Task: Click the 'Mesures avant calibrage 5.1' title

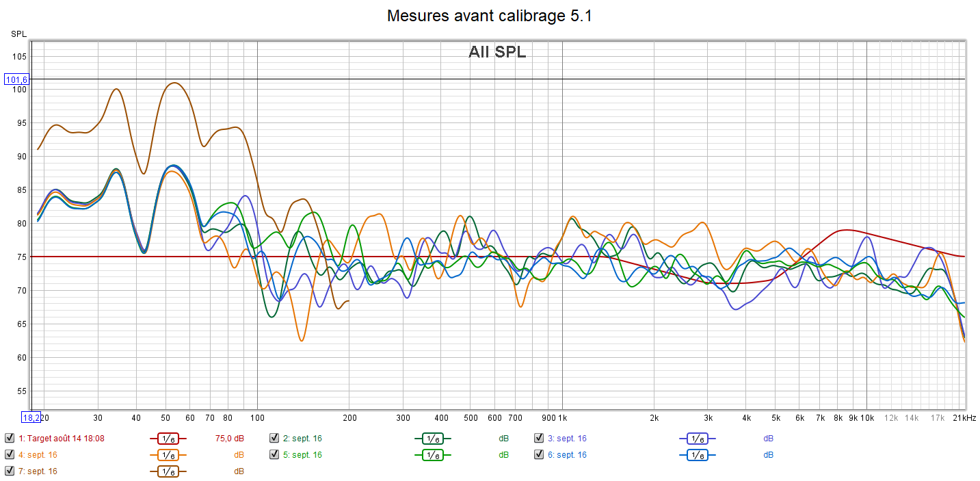Action: pos(489,16)
